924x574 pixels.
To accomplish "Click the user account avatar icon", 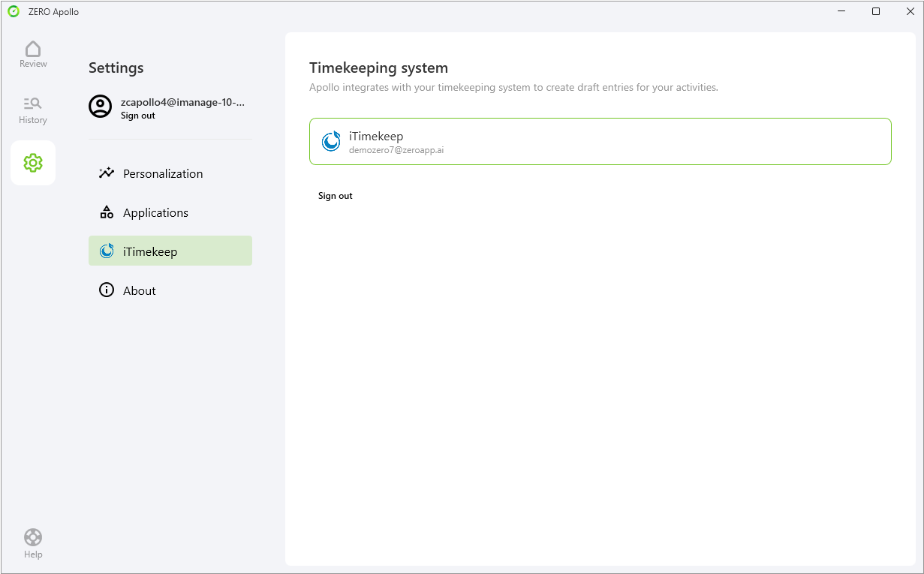I will click(x=101, y=107).
